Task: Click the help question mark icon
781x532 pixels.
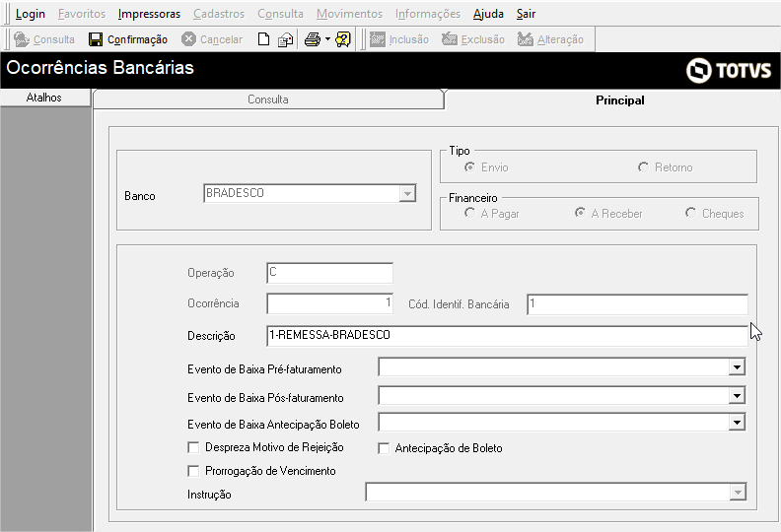Action: click(343, 39)
